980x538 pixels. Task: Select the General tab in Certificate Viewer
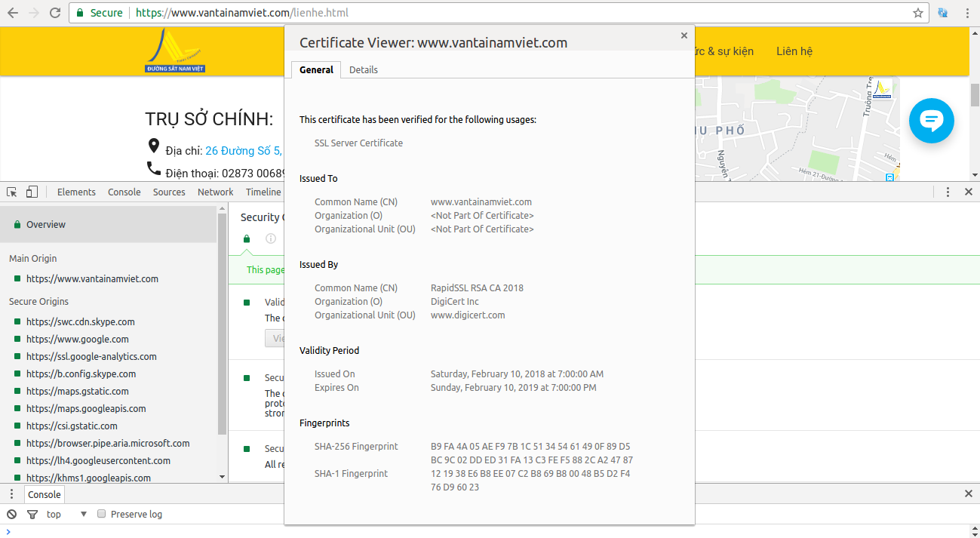[x=316, y=69]
